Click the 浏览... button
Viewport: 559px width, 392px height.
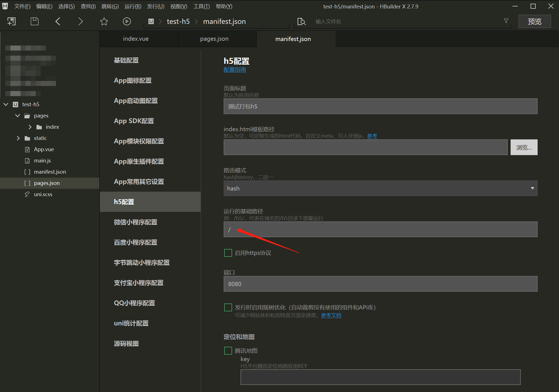tap(524, 147)
